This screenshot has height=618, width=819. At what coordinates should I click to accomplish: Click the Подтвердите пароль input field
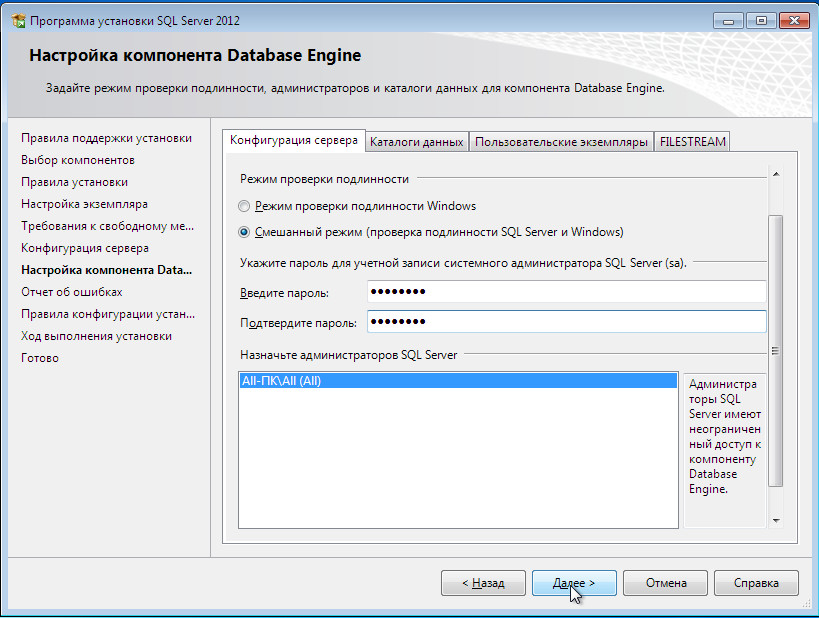[567, 322]
